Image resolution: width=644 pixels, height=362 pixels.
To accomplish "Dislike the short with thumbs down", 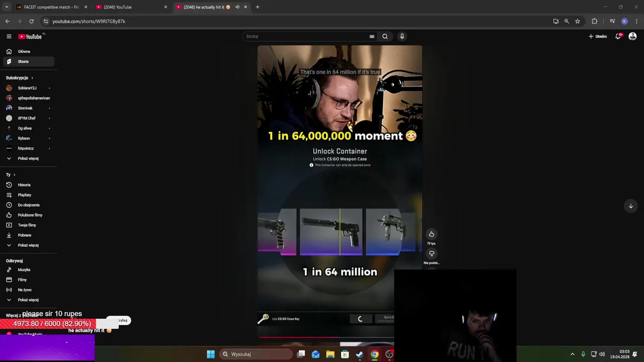I will click(x=431, y=253).
